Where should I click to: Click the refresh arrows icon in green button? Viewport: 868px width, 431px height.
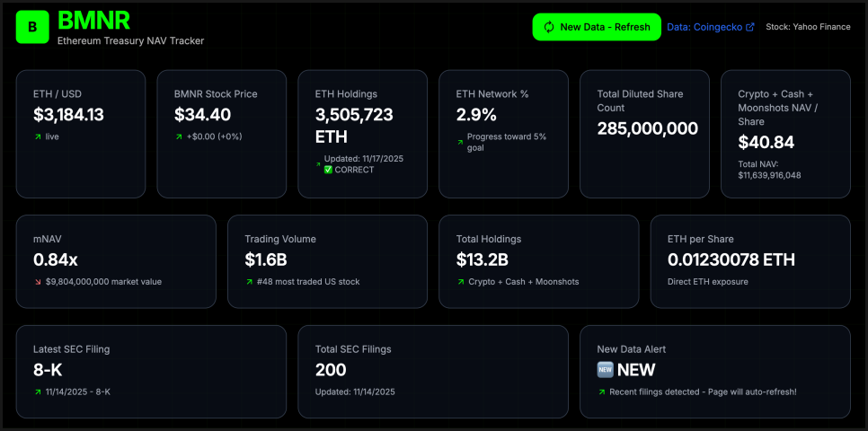548,27
